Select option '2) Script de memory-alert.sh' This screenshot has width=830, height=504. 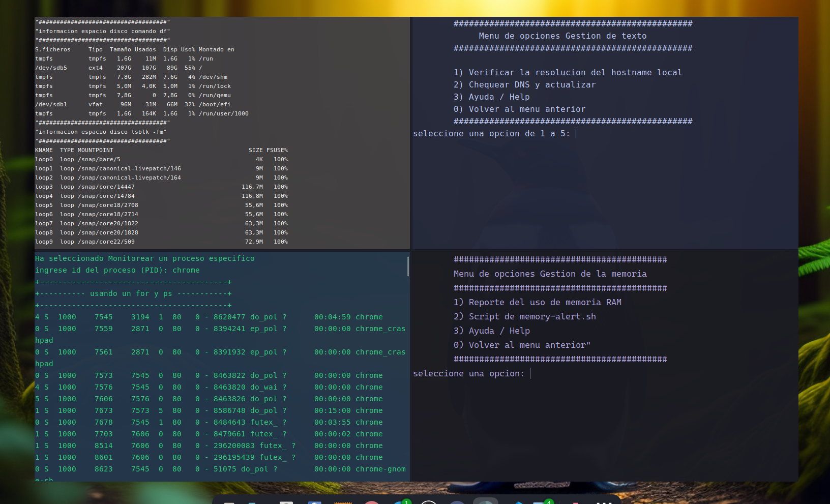click(524, 317)
